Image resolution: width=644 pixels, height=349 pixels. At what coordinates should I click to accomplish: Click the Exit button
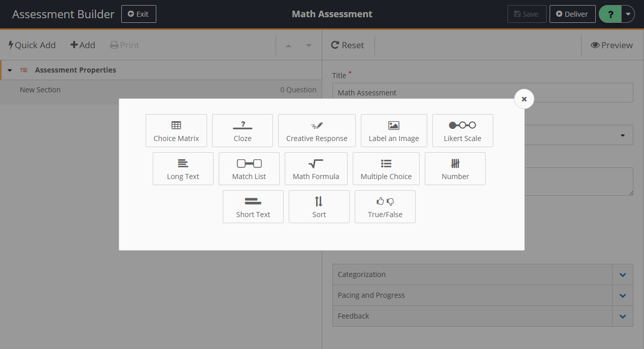(x=139, y=14)
